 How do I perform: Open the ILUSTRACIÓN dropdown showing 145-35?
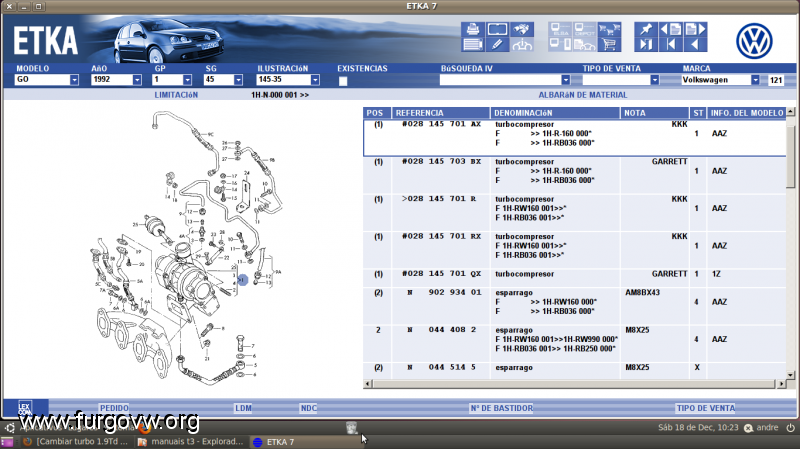pos(288,80)
